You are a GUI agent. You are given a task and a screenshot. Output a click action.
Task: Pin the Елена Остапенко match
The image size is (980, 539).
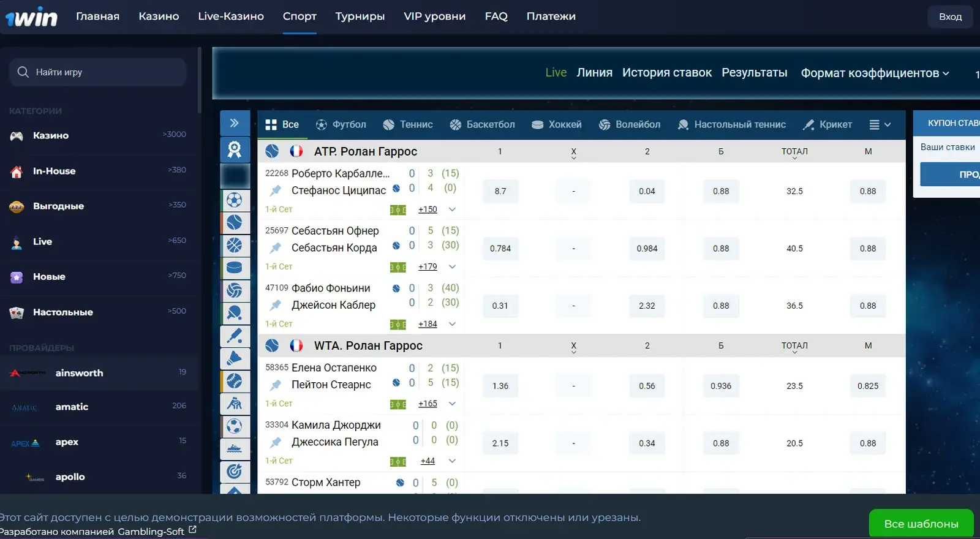coord(276,385)
